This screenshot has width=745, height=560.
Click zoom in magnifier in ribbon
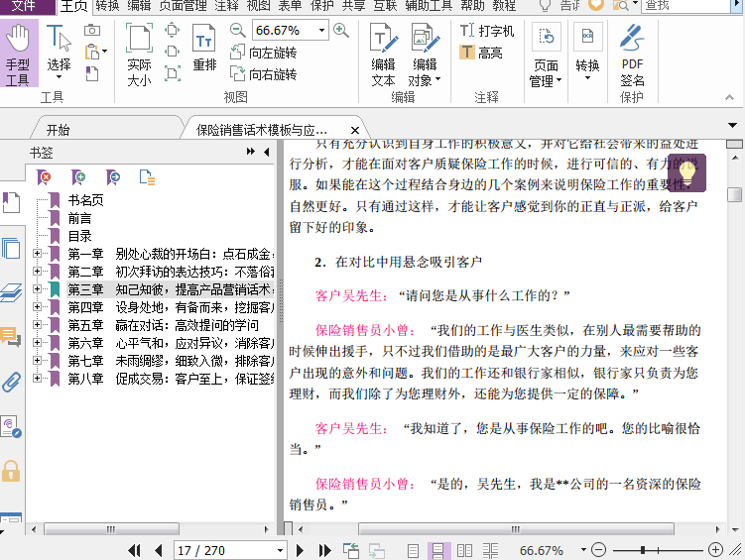pos(341,31)
